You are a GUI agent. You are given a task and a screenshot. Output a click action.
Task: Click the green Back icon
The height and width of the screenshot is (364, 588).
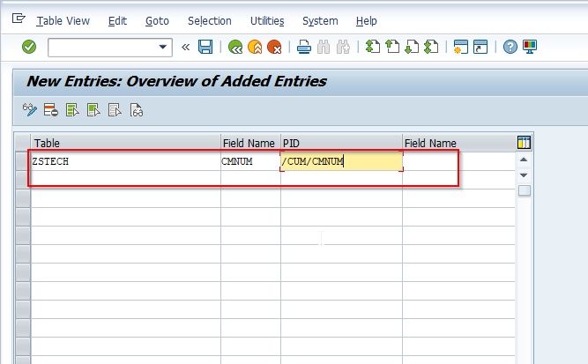coord(235,48)
